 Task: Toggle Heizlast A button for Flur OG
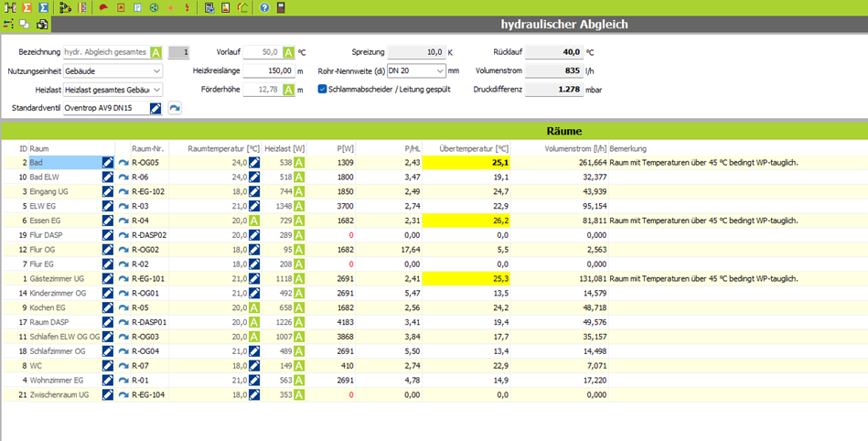pyautogui.click(x=299, y=249)
